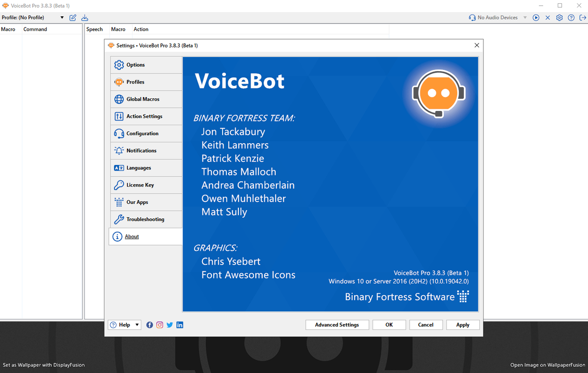
Task: Maximize the VoiceBot Pro main window
Action: point(560,6)
